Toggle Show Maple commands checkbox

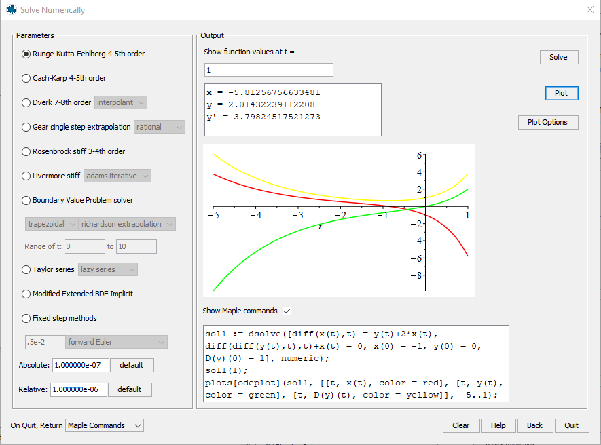tap(287, 310)
